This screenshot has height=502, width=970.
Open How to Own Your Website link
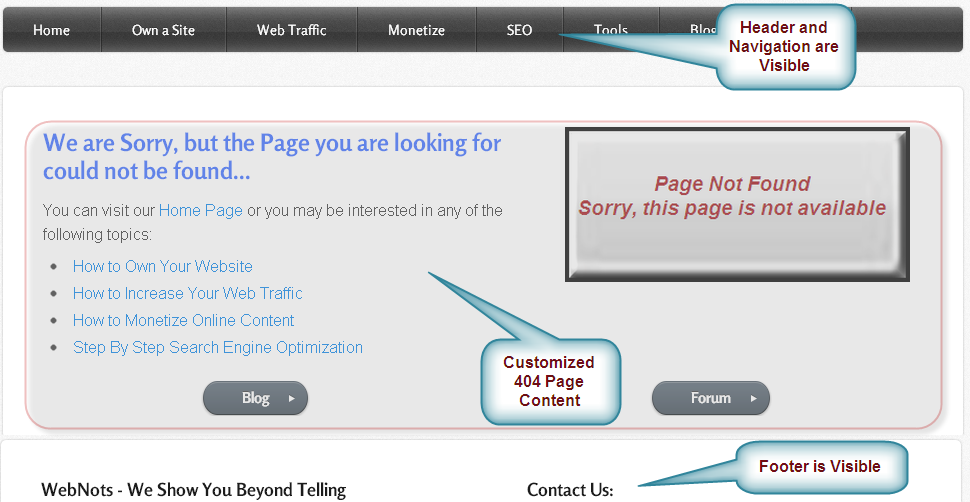(x=162, y=266)
